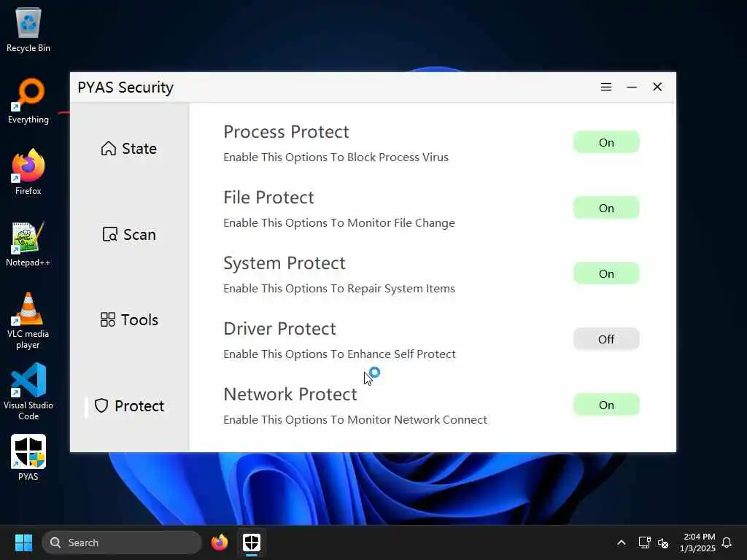
Task: Click the Windows Start button
Action: click(x=23, y=542)
